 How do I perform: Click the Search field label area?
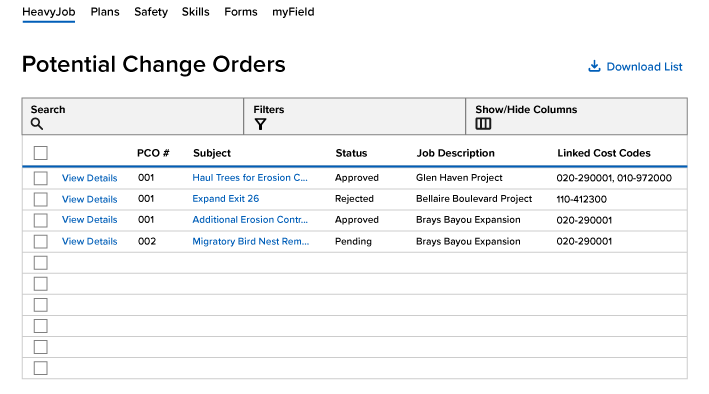click(48, 109)
